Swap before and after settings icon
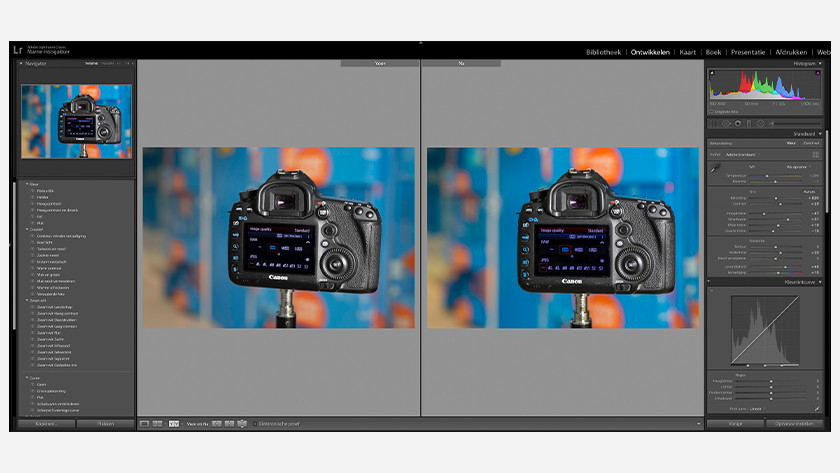Image resolution: width=840 pixels, height=473 pixels. pyautogui.click(x=242, y=424)
